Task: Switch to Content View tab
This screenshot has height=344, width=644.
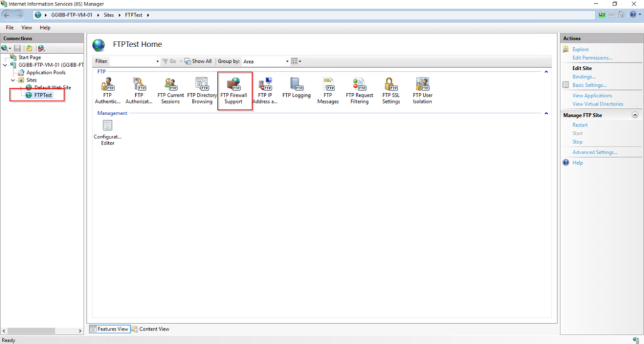Action: coord(150,329)
